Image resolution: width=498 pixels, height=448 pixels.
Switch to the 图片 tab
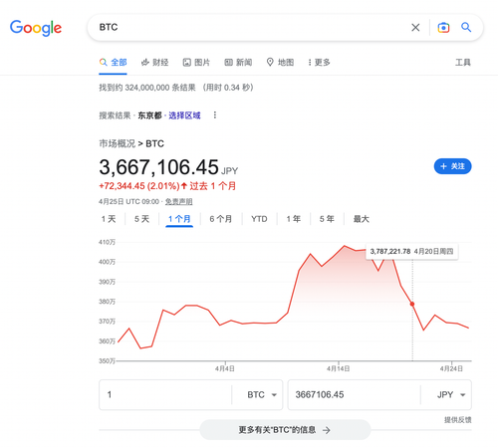(x=196, y=63)
